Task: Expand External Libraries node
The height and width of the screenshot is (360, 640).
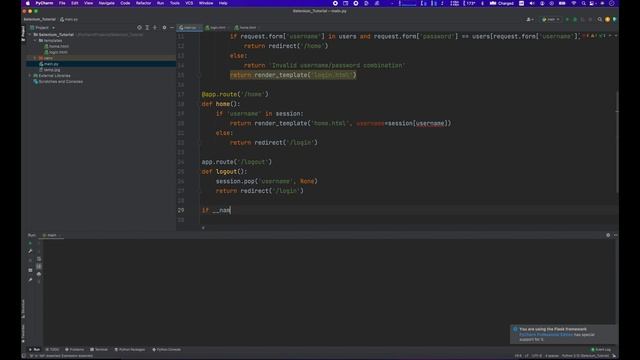Action: [x=30, y=76]
